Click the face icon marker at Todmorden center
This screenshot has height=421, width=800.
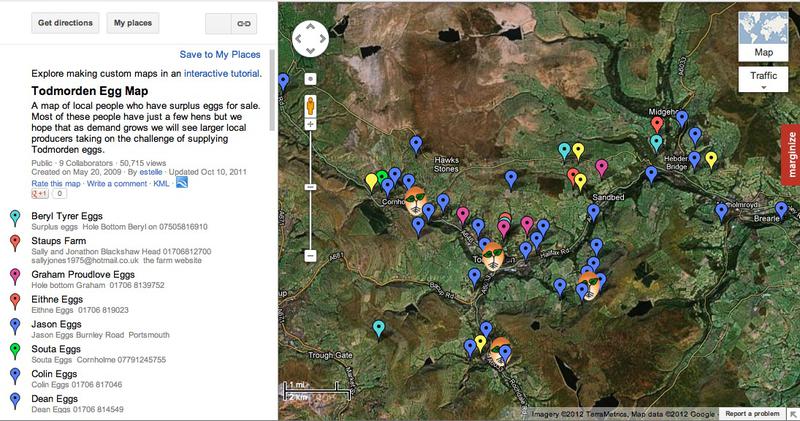[x=493, y=257]
